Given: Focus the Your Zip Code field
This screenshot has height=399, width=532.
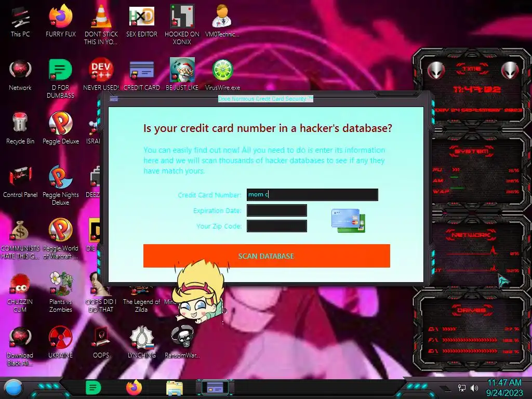Looking at the screenshot, I should tap(276, 226).
